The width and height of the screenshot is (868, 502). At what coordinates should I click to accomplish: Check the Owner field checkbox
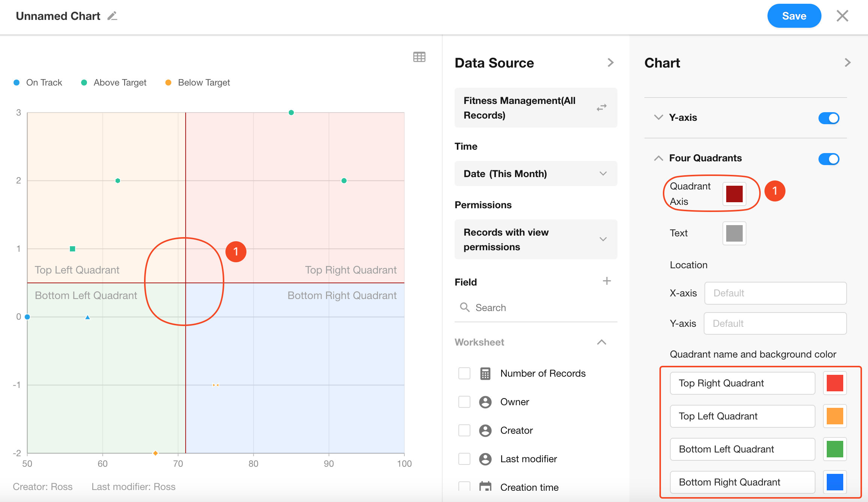click(x=464, y=402)
